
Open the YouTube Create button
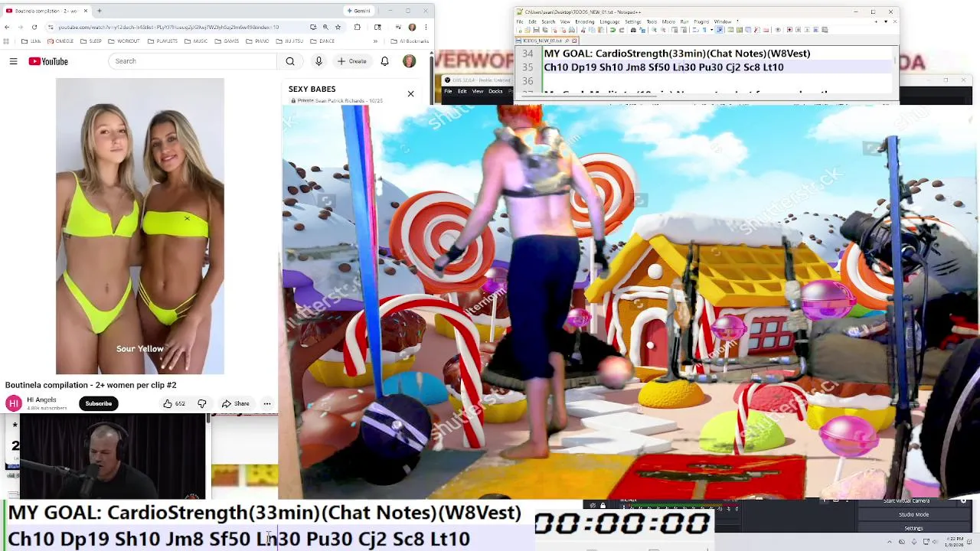[x=352, y=61]
